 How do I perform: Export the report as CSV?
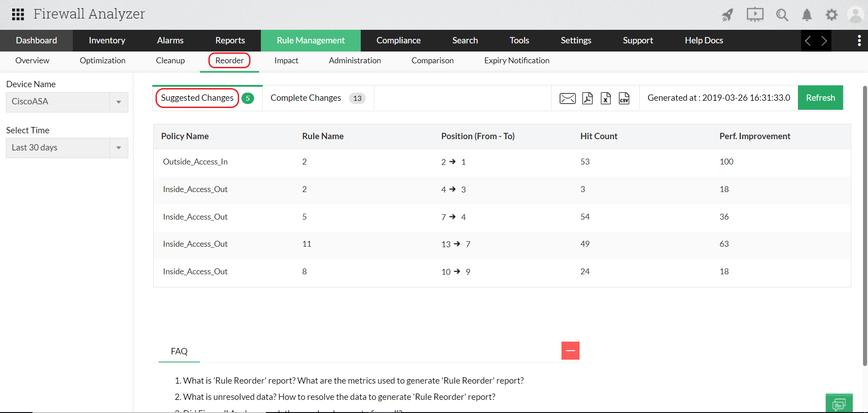(624, 98)
